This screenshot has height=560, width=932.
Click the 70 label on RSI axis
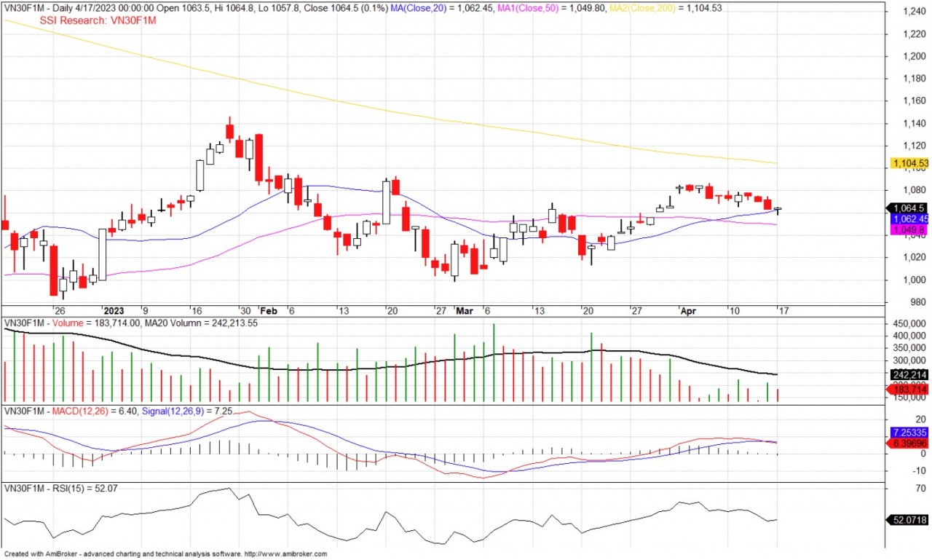pyautogui.click(x=920, y=489)
